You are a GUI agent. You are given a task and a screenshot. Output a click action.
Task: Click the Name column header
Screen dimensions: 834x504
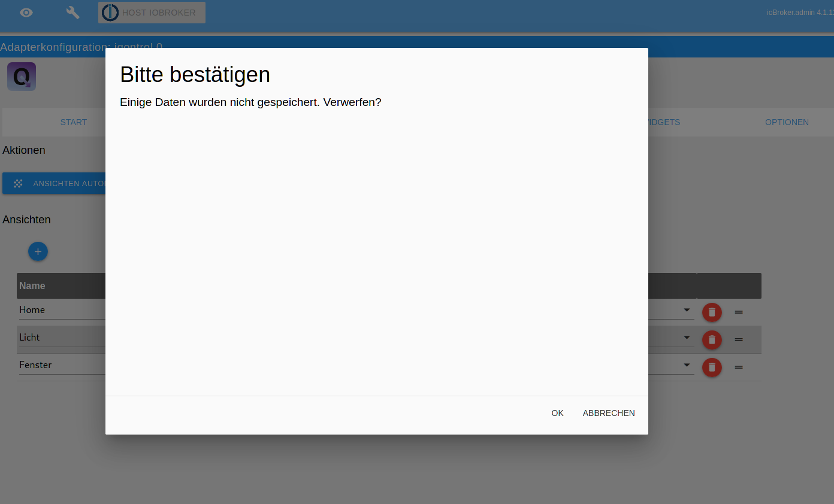pyautogui.click(x=32, y=286)
